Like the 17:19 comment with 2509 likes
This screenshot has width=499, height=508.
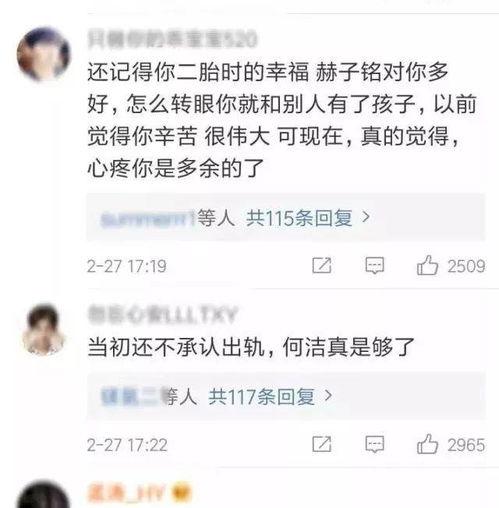[427, 266]
